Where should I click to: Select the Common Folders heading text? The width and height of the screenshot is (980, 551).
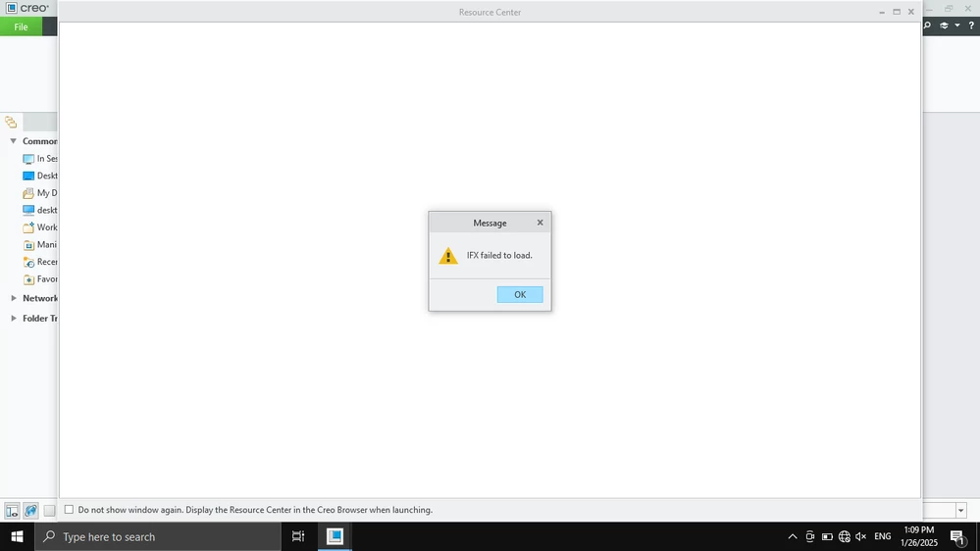pos(40,141)
